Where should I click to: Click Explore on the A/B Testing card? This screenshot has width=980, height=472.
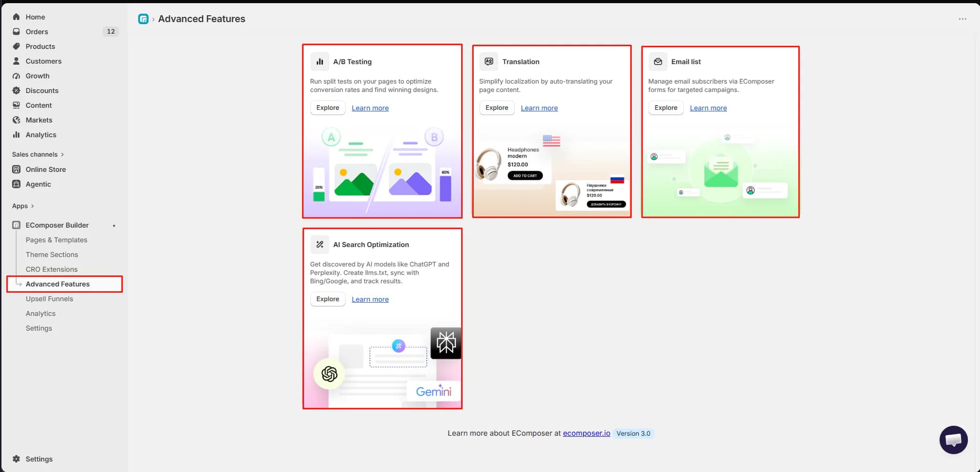click(x=328, y=108)
